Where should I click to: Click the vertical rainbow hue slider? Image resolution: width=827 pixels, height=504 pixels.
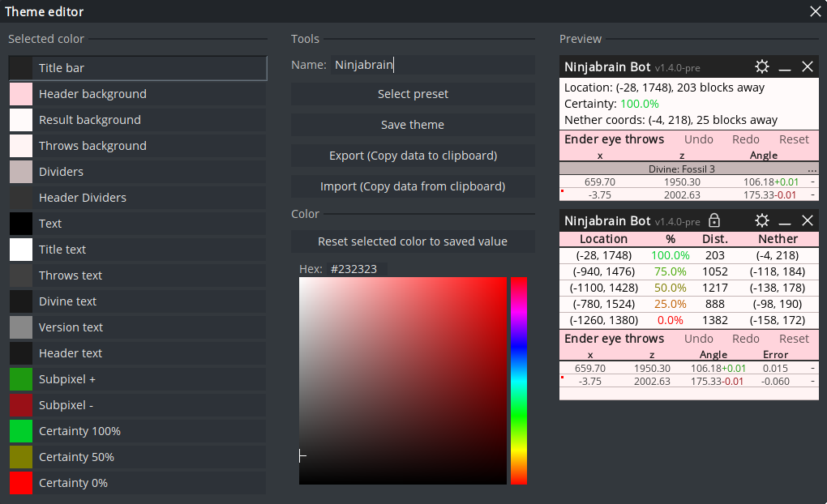[518, 381]
